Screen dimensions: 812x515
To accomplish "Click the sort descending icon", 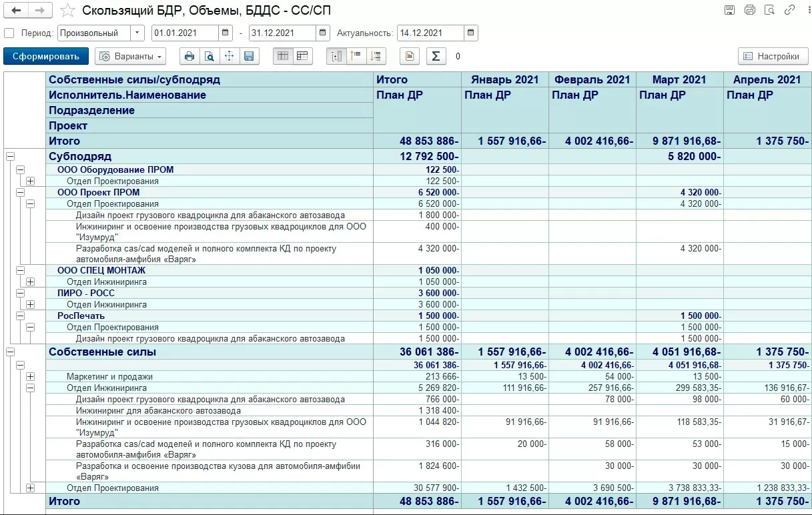I will tap(376, 57).
